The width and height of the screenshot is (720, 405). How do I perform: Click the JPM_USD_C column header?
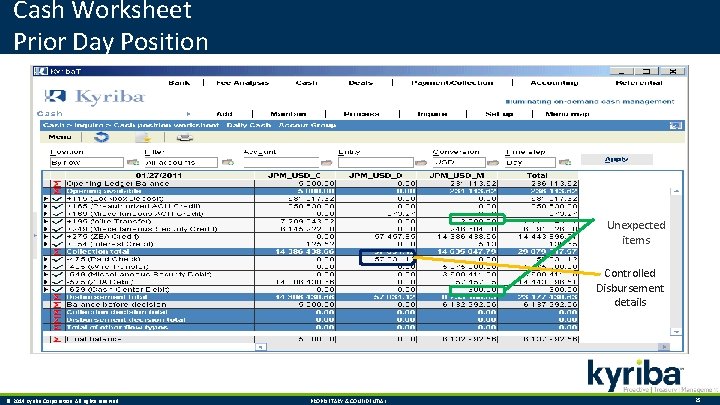pos(294,175)
